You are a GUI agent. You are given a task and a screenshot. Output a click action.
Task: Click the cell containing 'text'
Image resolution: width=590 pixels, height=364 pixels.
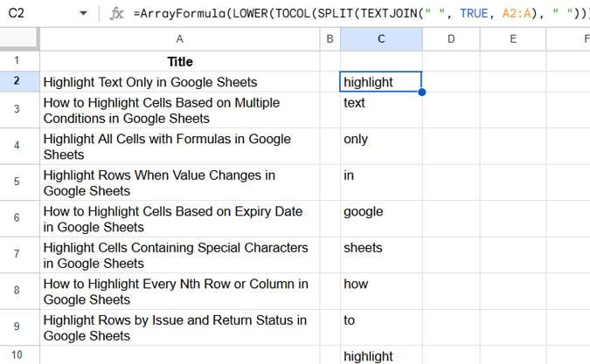381,110
